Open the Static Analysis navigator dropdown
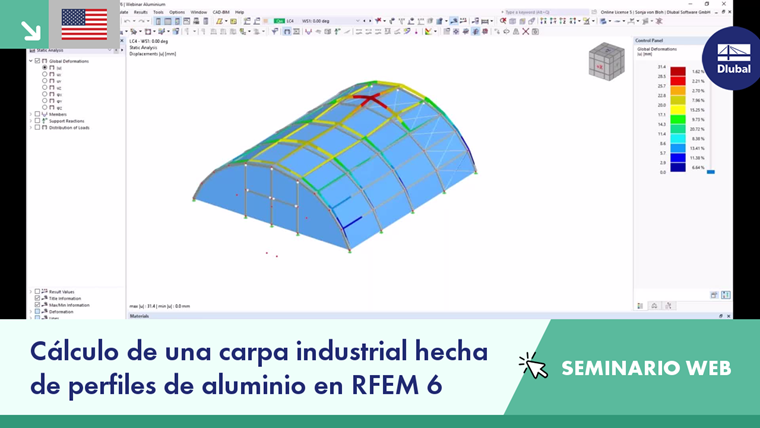 tap(110, 50)
